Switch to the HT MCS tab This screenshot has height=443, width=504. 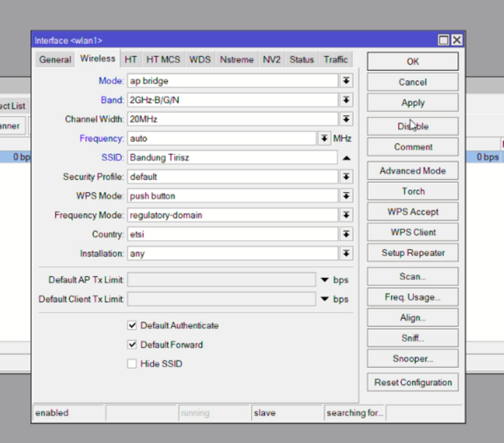click(163, 59)
